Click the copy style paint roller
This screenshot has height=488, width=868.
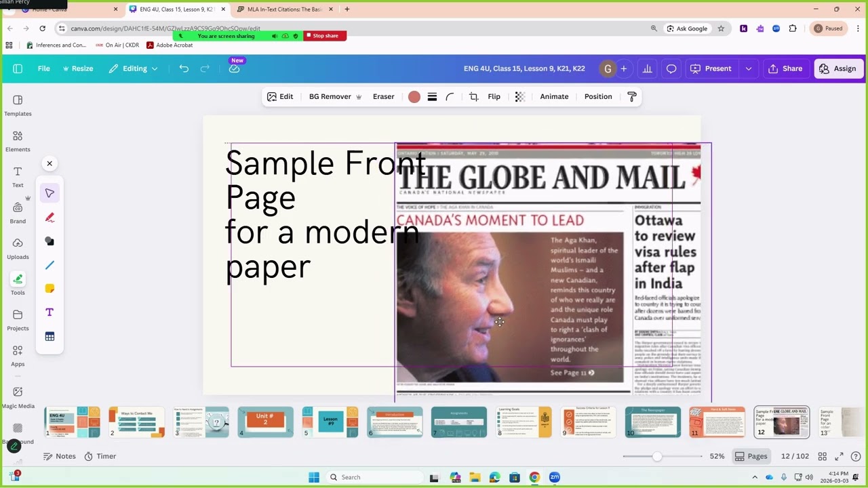632,97
